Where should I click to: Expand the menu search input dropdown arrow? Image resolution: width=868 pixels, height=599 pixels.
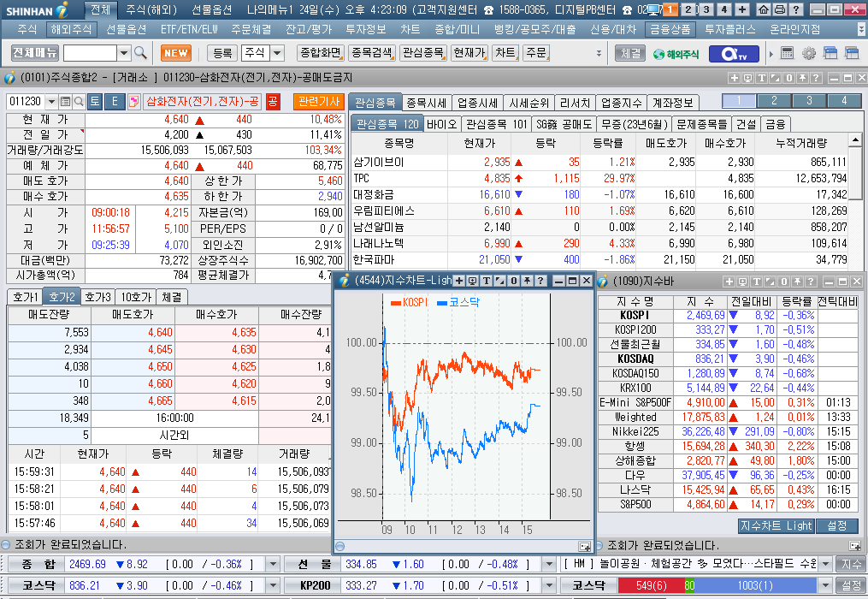[124, 53]
